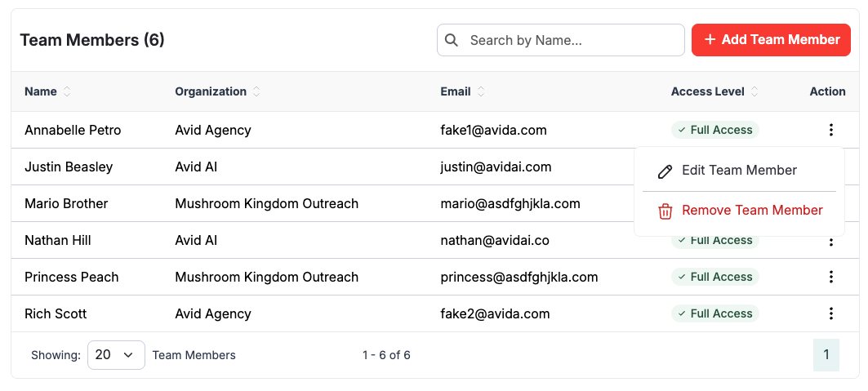868x391 pixels.
Task: Expand the rows-per-page dropdown showing 20
Action: 116,355
